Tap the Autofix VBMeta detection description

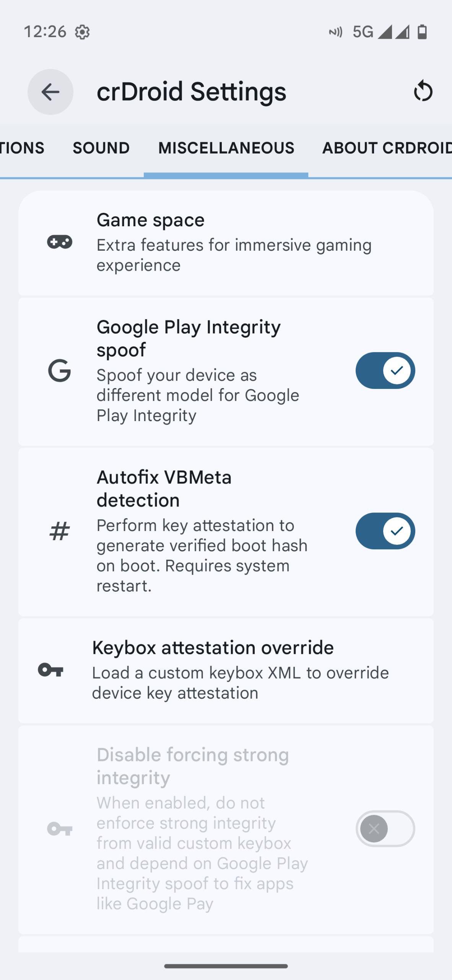[x=202, y=555]
